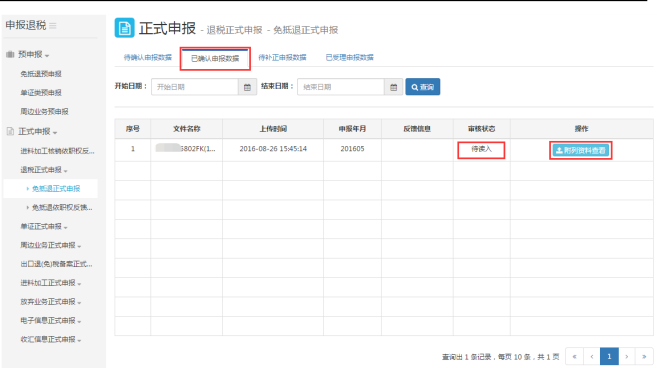The height and width of the screenshot is (368, 657).
Task: Open 出口退(免)税备案正式... sidebar item
Action: coord(56,264)
